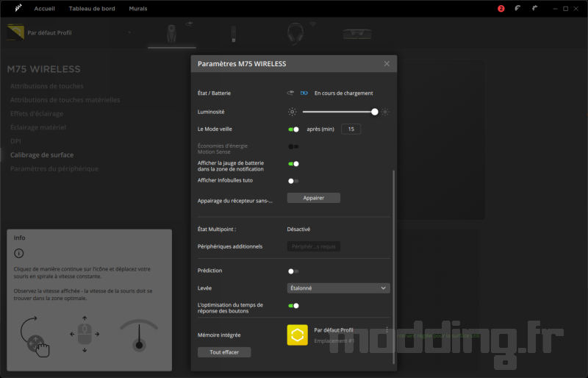
Task: Open the Levée Étalonné dropdown
Action: pyautogui.click(x=338, y=288)
